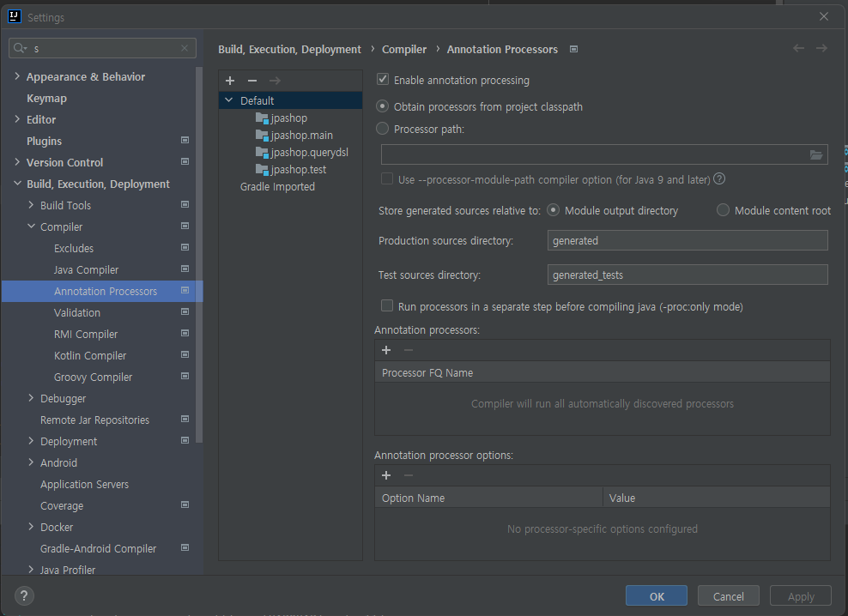Navigate back in settings history
This screenshot has width=848, height=616.
point(798,48)
